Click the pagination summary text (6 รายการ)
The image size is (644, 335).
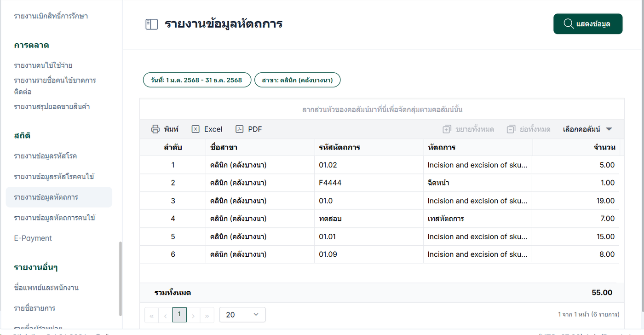pyautogui.click(x=588, y=315)
